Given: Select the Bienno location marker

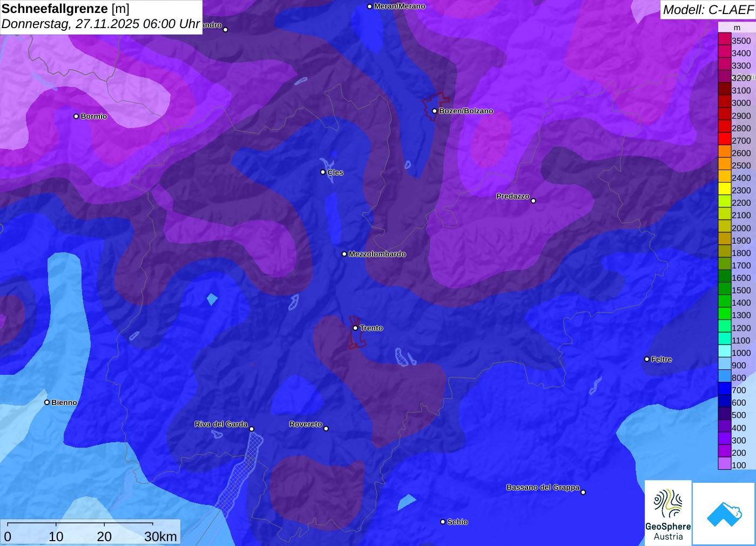Looking at the screenshot, I should click(47, 402).
